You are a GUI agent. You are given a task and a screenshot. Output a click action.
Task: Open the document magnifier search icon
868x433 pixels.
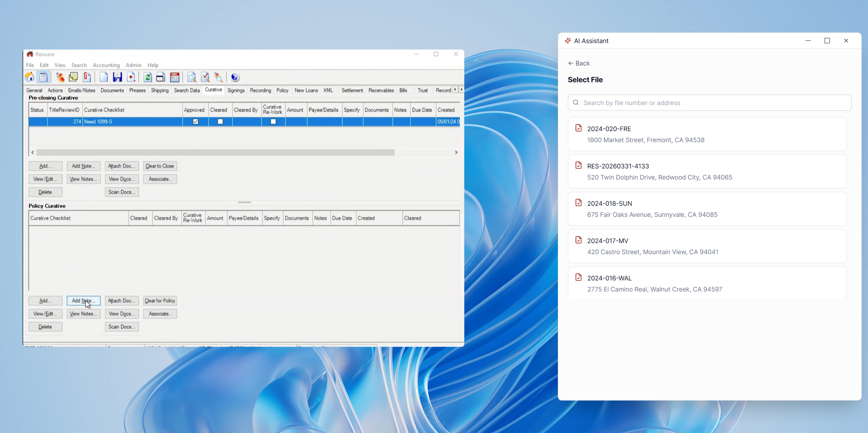pyautogui.click(x=192, y=77)
